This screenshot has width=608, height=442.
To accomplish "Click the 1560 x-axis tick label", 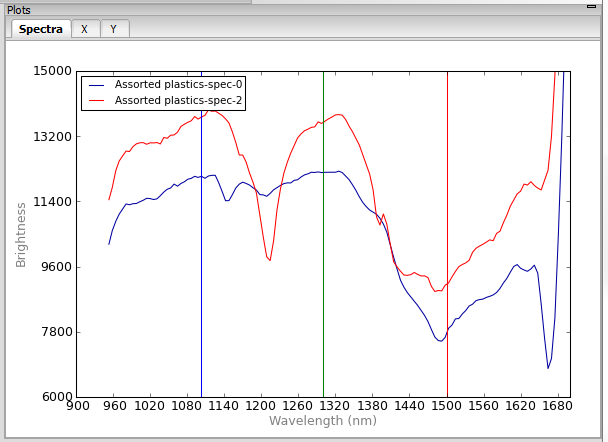I will (484, 406).
